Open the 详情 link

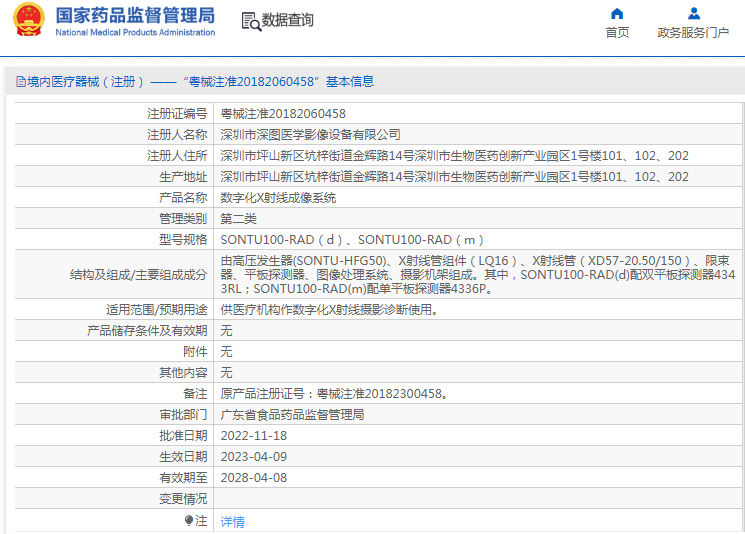(232, 522)
